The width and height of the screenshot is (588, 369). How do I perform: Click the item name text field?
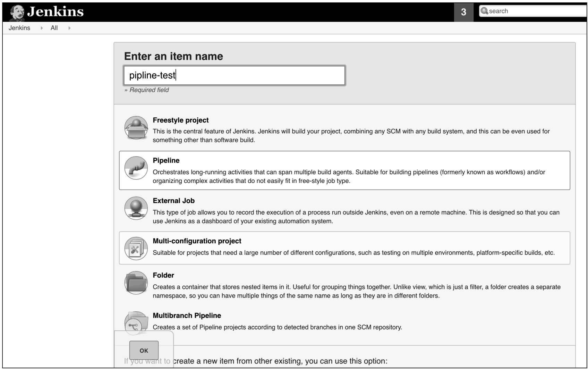point(234,75)
